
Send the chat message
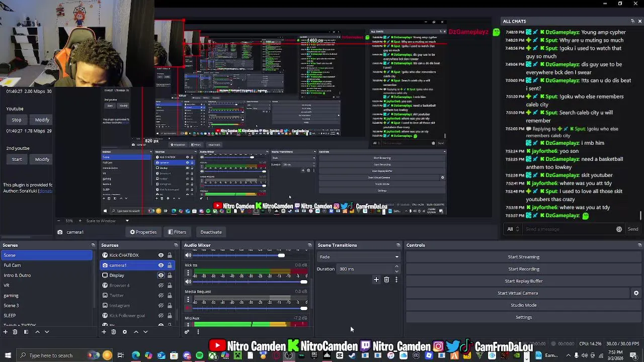(x=632, y=229)
